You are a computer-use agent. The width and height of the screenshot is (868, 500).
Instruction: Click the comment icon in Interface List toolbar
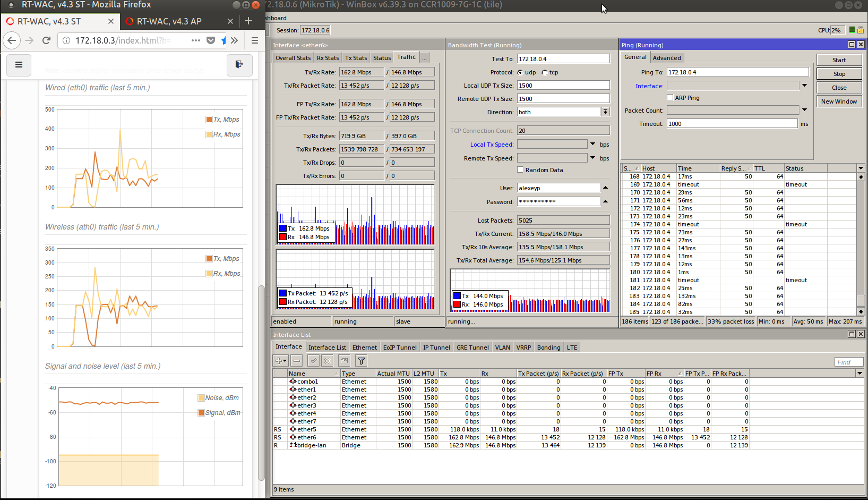344,361
